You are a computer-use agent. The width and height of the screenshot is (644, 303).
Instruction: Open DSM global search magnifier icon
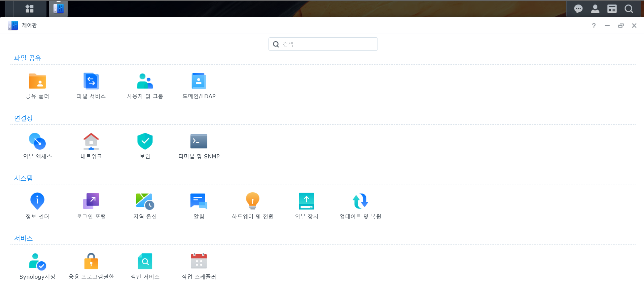tap(629, 9)
